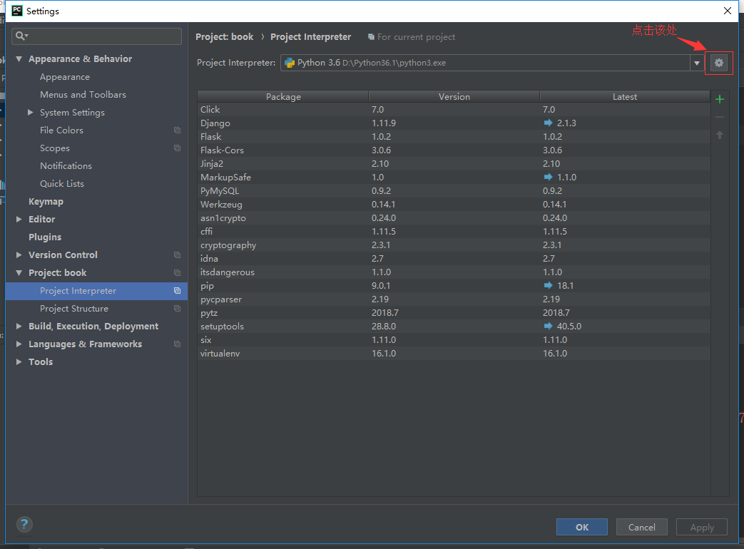
Task: Expand Build, Execution, Deployment section
Action: 19,326
